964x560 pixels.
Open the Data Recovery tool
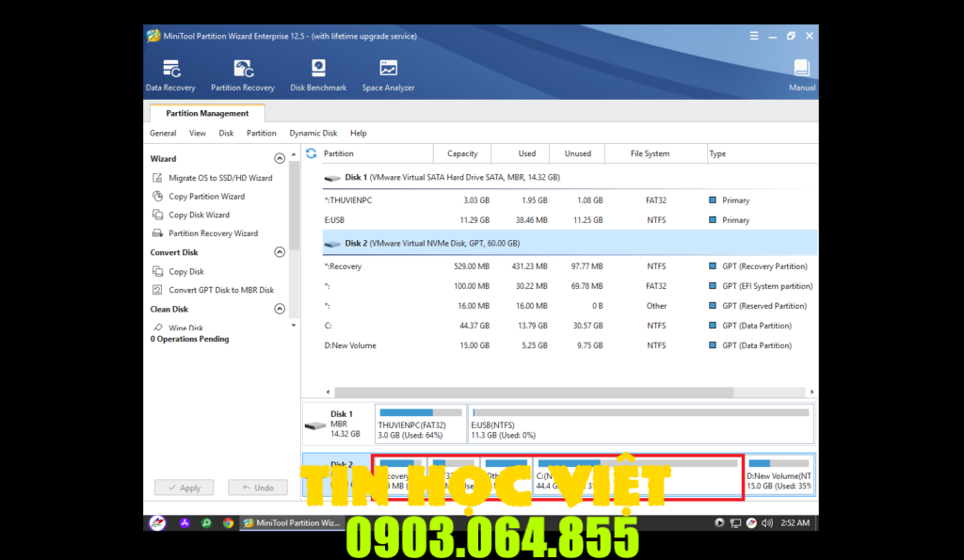pyautogui.click(x=170, y=74)
